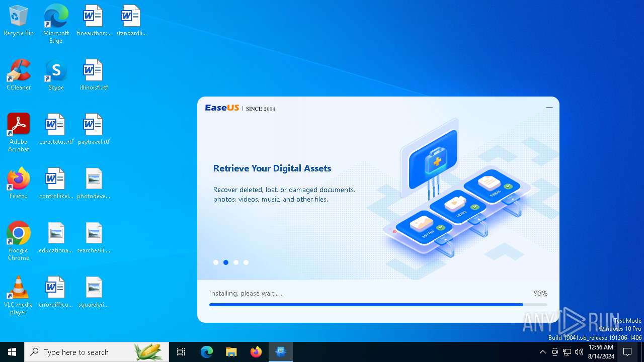
Task: Click the Google Chrome desktop shortcut
Action: pos(19,241)
